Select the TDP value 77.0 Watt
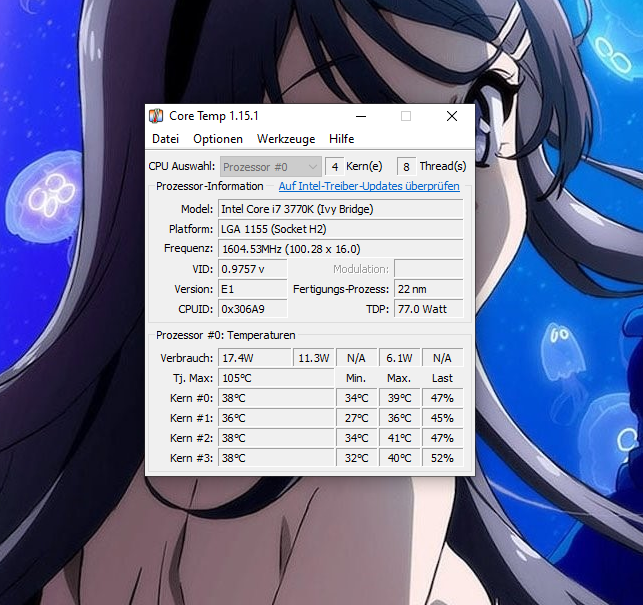Screen dimensions: 643x605 pyautogui.click(x=429, y=309)
